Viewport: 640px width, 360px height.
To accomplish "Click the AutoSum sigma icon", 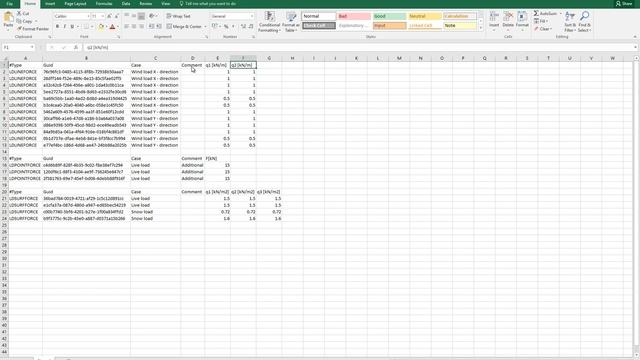I will coord(536,13).
